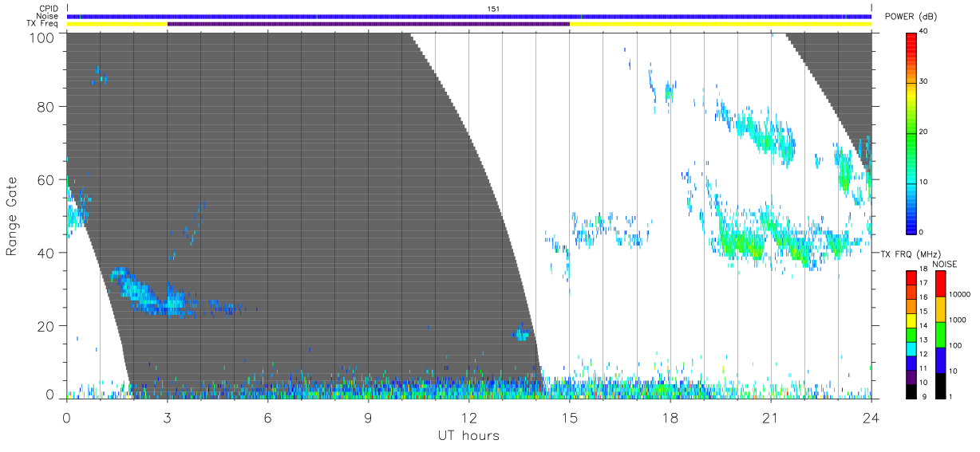Click the TX FRQ color scale bar
The width and height of the screenshot is (980, 452).
coord(911,334)
